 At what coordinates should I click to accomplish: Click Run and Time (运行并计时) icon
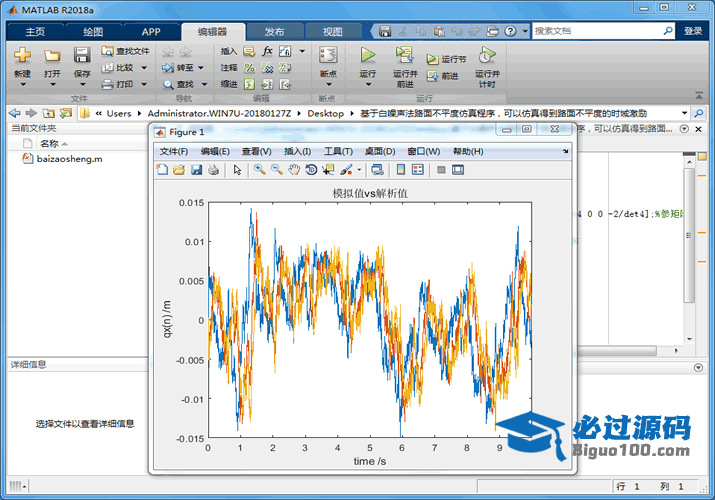(x=487, y=55)
